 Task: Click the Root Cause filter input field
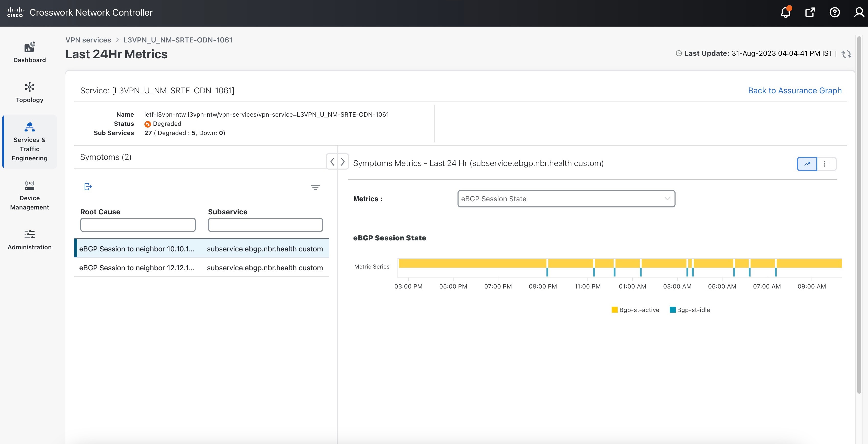pyautogui.click(x=138, y=225)
